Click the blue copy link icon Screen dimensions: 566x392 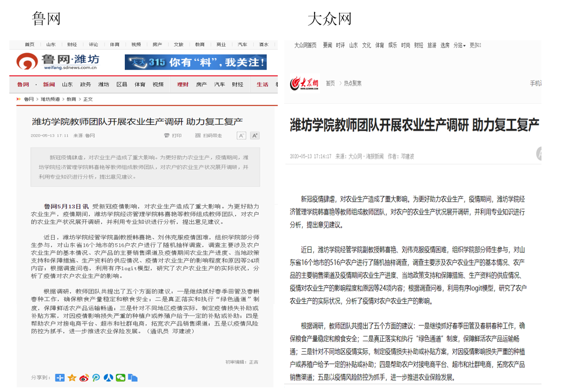[x=133, y=377]
